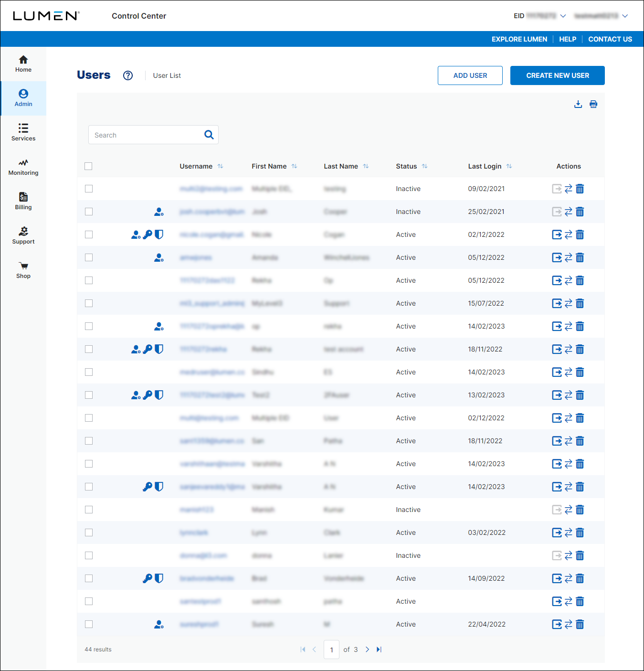
Task: Check the box for the 14/09/2022 row
Action: [x=89, y=578]
